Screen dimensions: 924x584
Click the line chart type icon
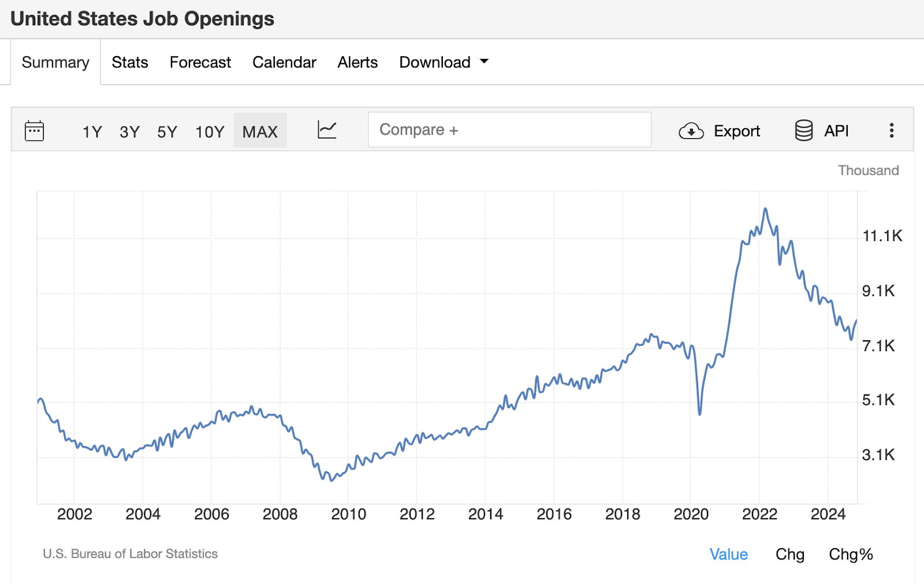coord(327,130)
